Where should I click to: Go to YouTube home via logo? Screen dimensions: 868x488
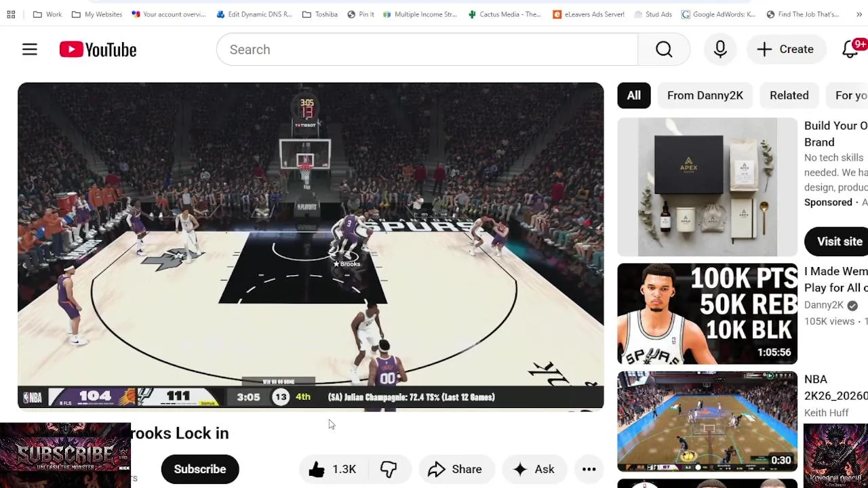[x=98, y=49]
